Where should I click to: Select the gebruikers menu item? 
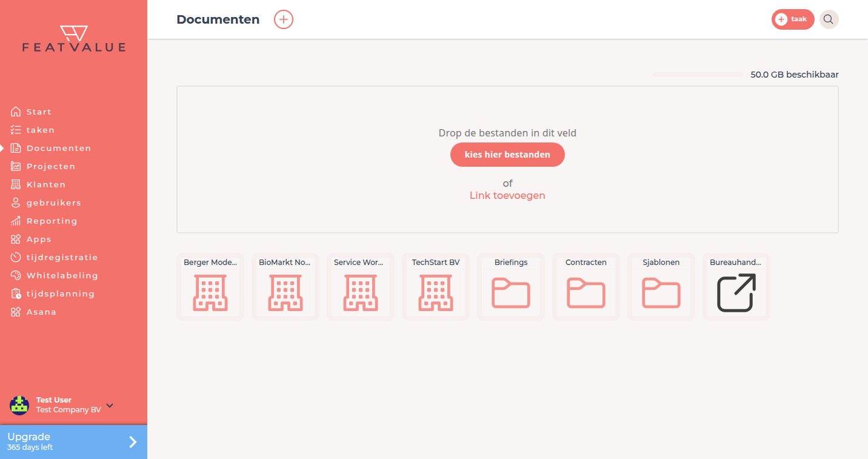54,203
